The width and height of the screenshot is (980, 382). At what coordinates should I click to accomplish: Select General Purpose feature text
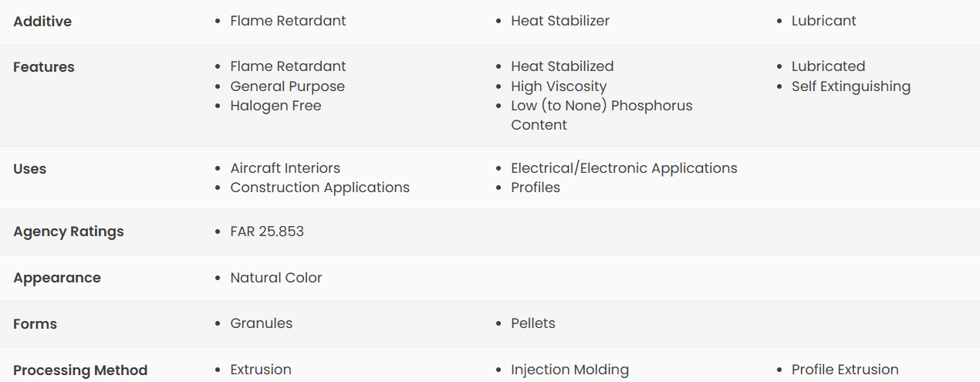click(287, 86)
